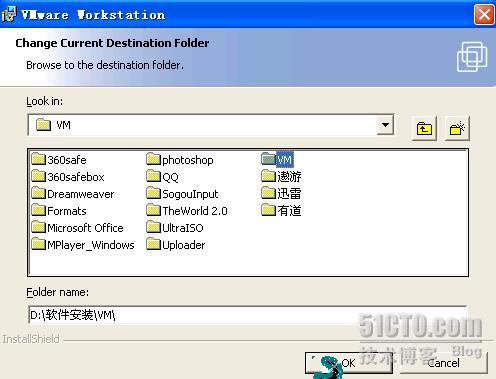Confirm the folder with OK
The height and width of the screenshot is (379, 496).
tap(348, 363)
